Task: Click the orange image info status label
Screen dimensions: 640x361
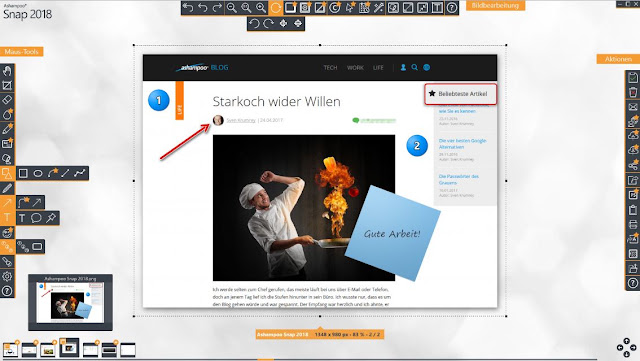Action: pos(320,334)
